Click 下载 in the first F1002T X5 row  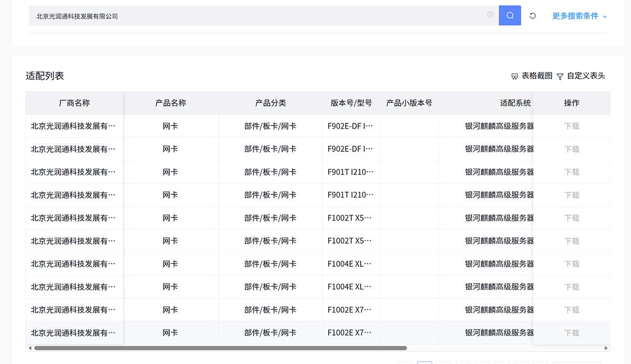[x=572, y=218]
